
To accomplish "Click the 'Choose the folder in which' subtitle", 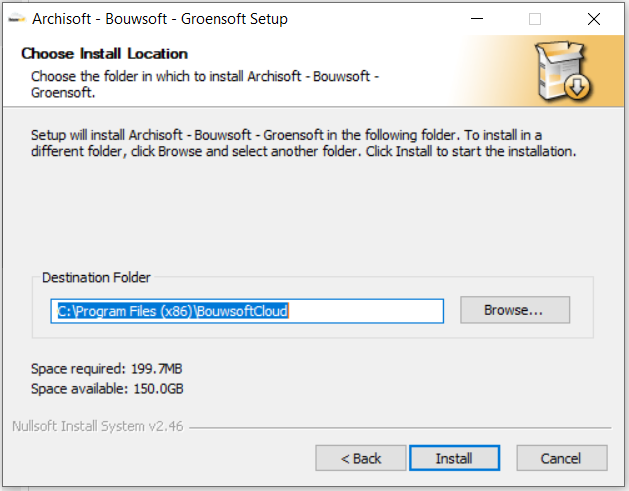I will 205,84.
